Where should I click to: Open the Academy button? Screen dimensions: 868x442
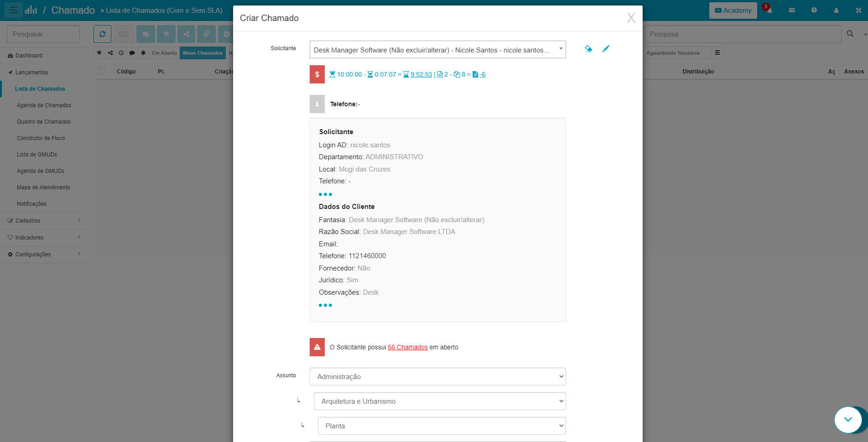(x=733, y=10)
